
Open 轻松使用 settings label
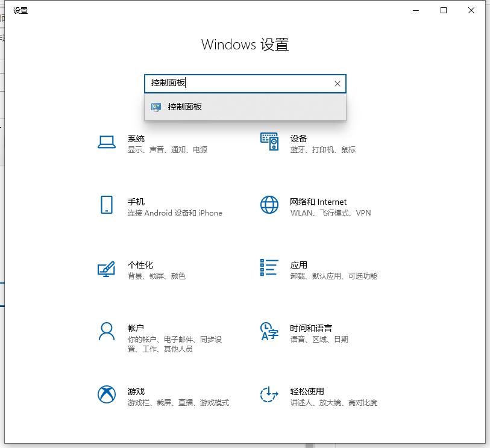tap(307, 391)
